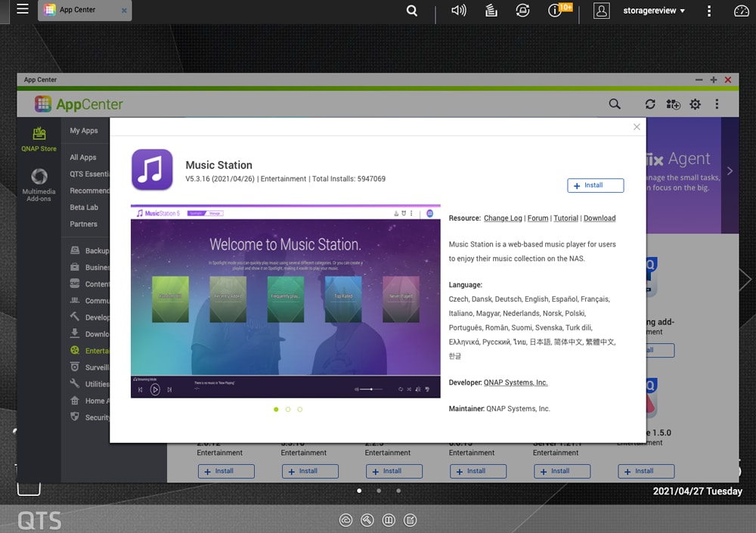The image size is (756, 533).
Task: Show third screenshot via last dot
Action: tap(300, 410)
